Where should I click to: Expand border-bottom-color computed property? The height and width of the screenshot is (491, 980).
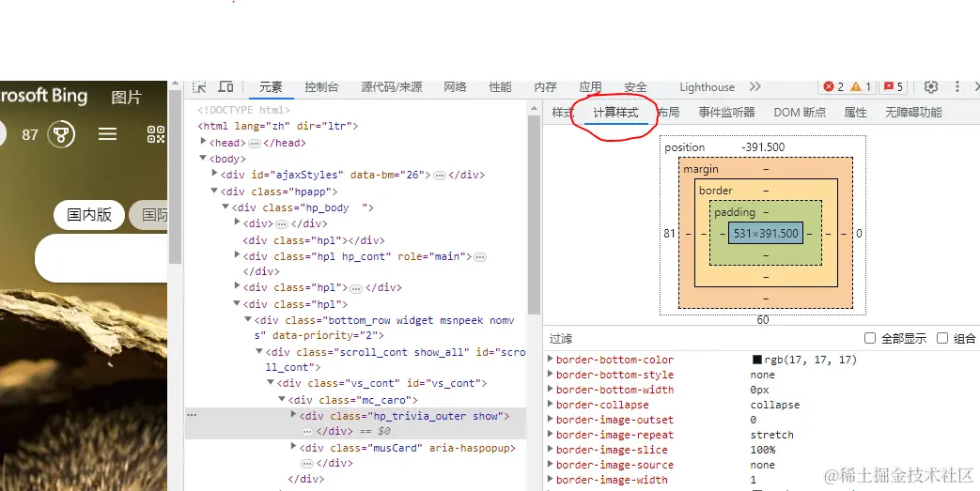click(550, 360)
